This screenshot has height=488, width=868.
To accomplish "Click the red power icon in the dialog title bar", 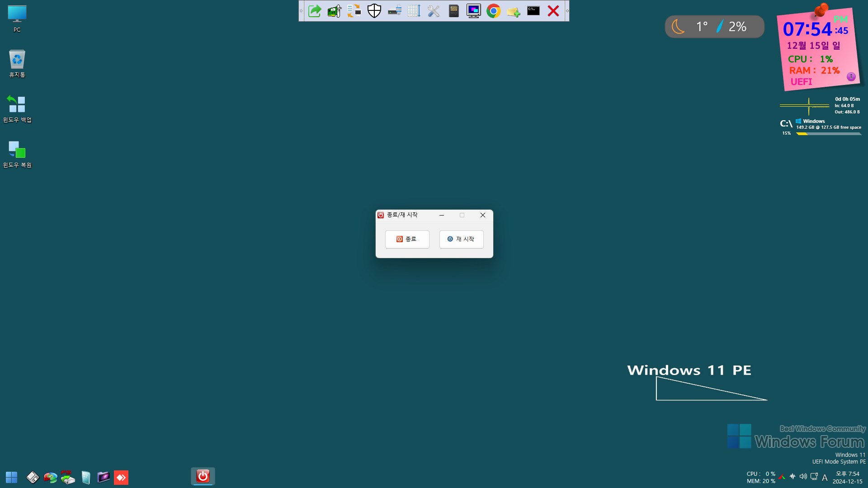I will (381, 215).
